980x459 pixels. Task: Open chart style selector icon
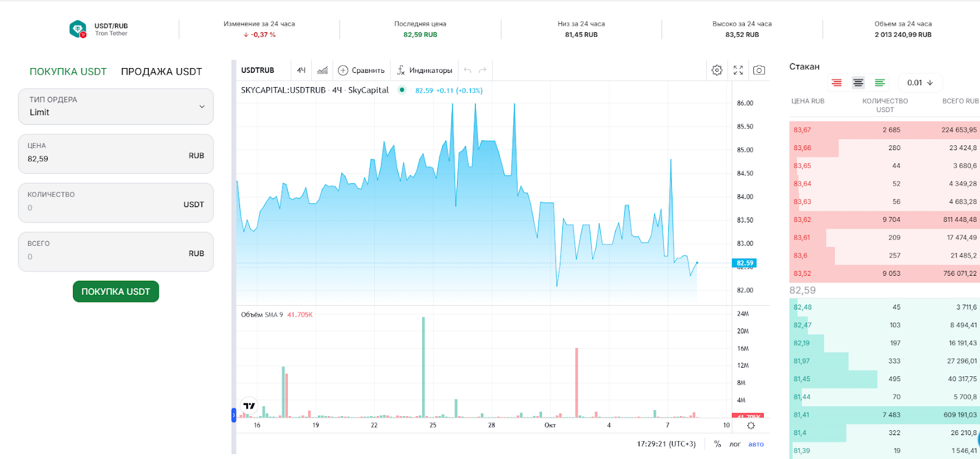pos(322,70)
